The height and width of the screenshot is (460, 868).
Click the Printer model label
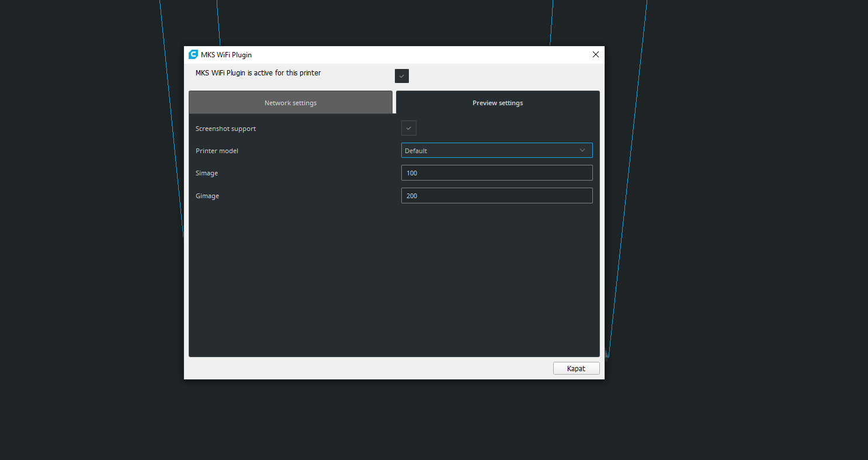217,151
